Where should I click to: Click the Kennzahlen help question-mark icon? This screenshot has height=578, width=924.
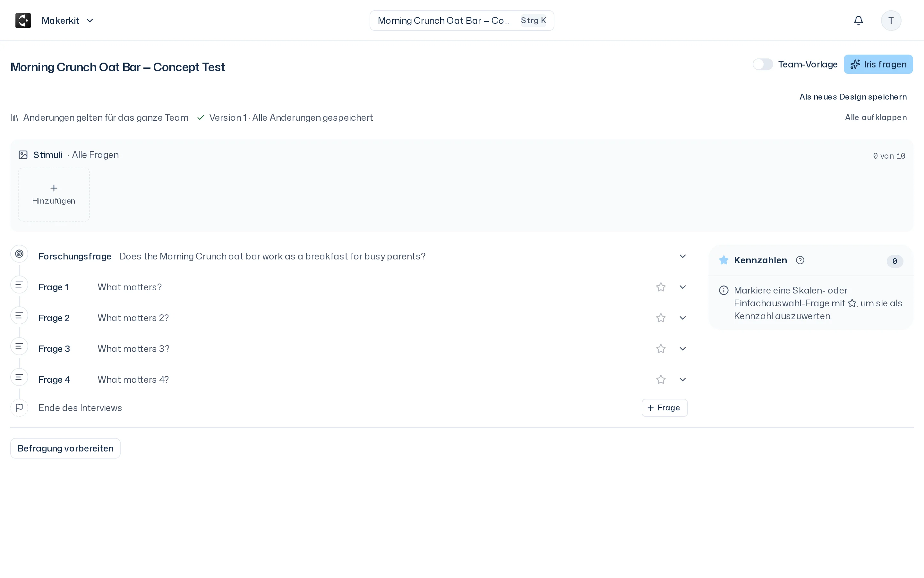tap(800, 260)
